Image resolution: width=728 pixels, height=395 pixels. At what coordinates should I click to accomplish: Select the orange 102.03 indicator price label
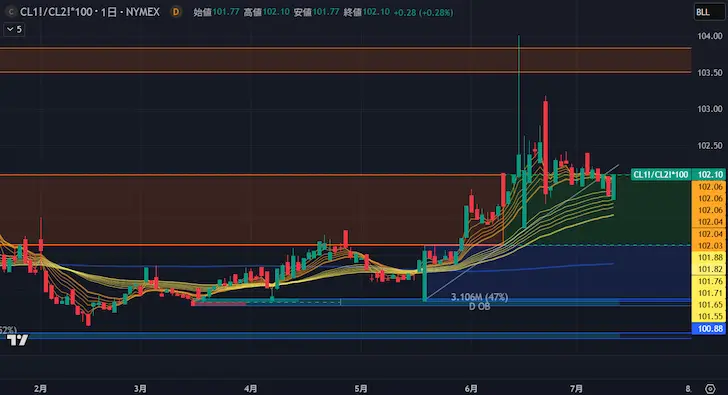(x=710, y=246)
